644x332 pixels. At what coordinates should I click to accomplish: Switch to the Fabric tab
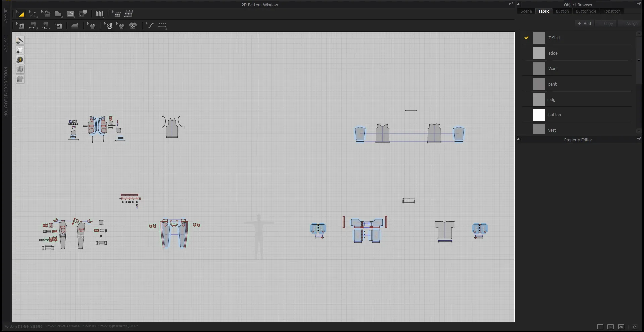point(544,11)
